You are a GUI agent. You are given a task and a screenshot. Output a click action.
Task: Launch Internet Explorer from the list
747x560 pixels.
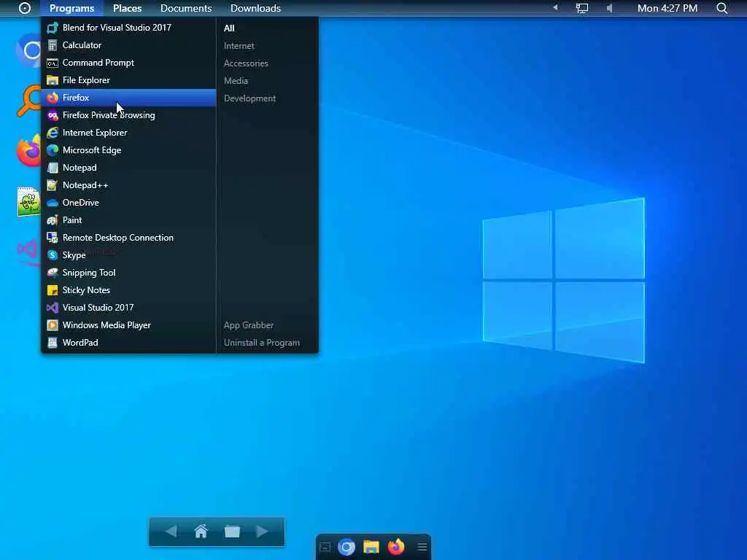[x=128, y=133]
